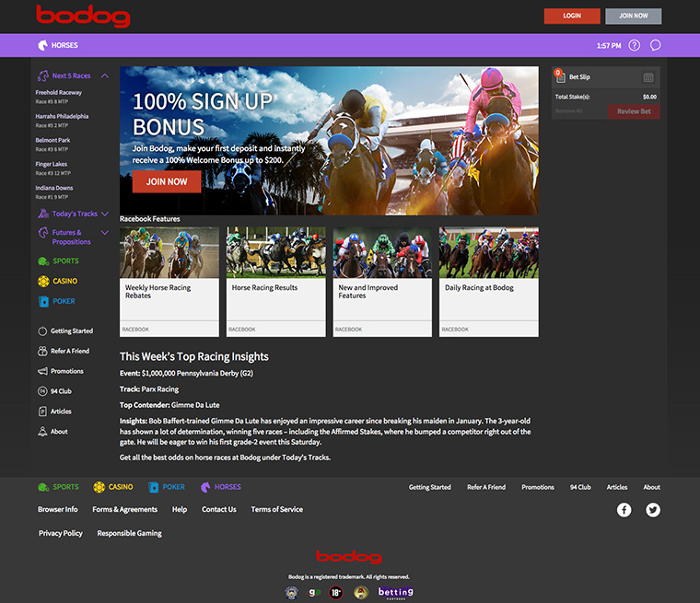Click the horse head icon in purple bar

coord(42,45)
